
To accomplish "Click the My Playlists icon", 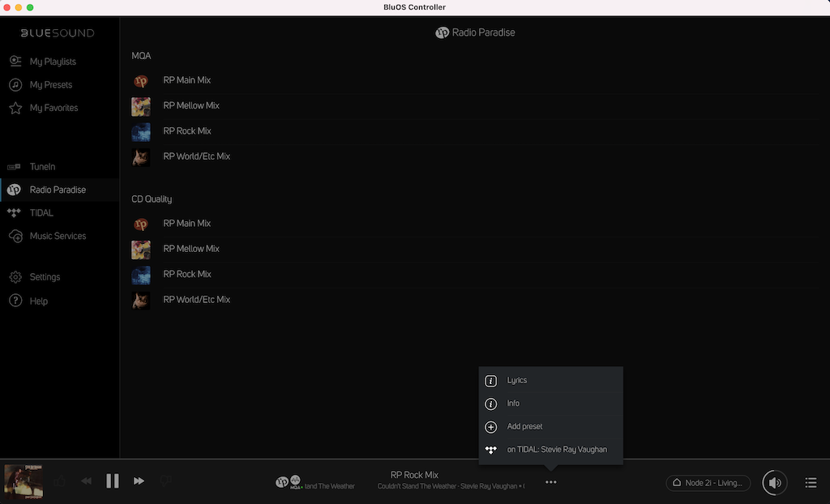I will [x=15, y=61].
